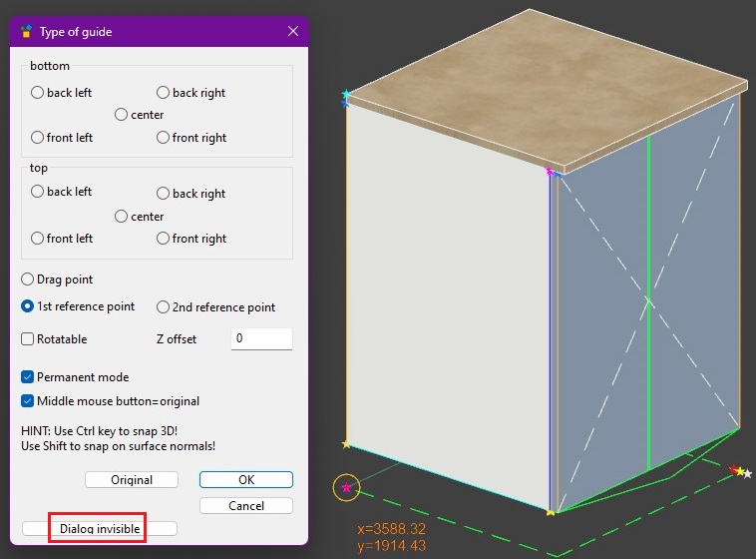Click the green vertical line on door
756x559 pixels.
tap(648, 302)
